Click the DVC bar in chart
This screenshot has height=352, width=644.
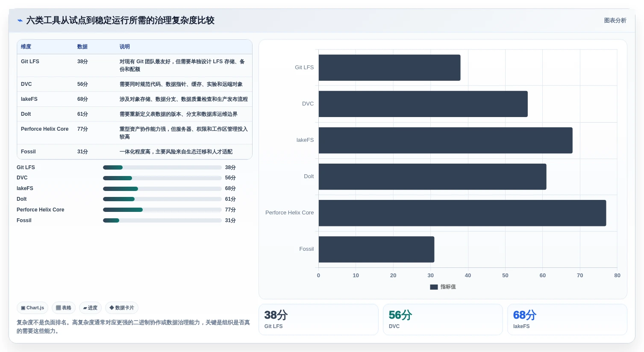(423, 104)
